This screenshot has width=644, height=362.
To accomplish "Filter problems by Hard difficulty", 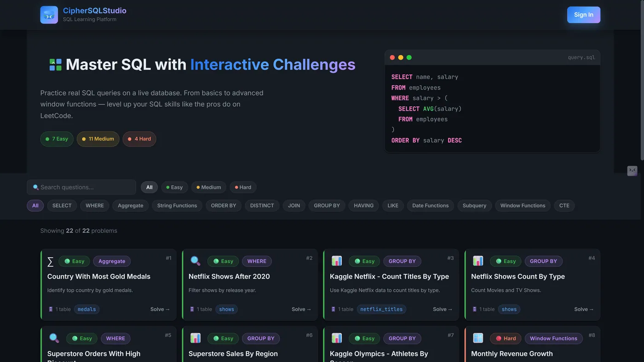I will (x=243, y=187).
